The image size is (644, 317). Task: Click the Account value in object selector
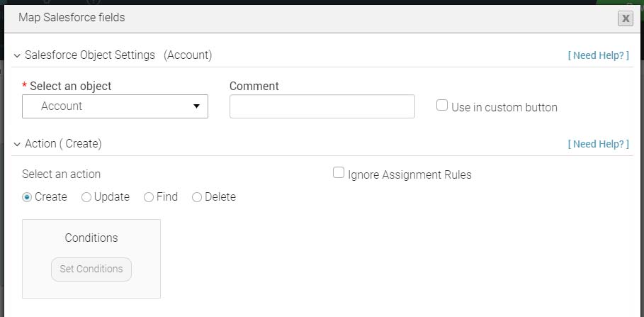click(62, 106)
